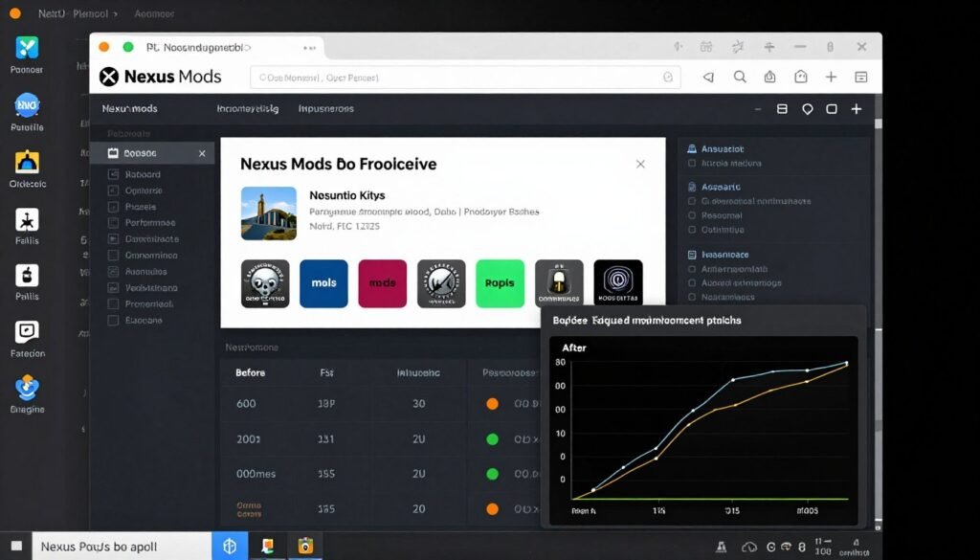Screen dimensions: 980x560
Task: Click the round icon inside the address field
Action: pos(668,78)
